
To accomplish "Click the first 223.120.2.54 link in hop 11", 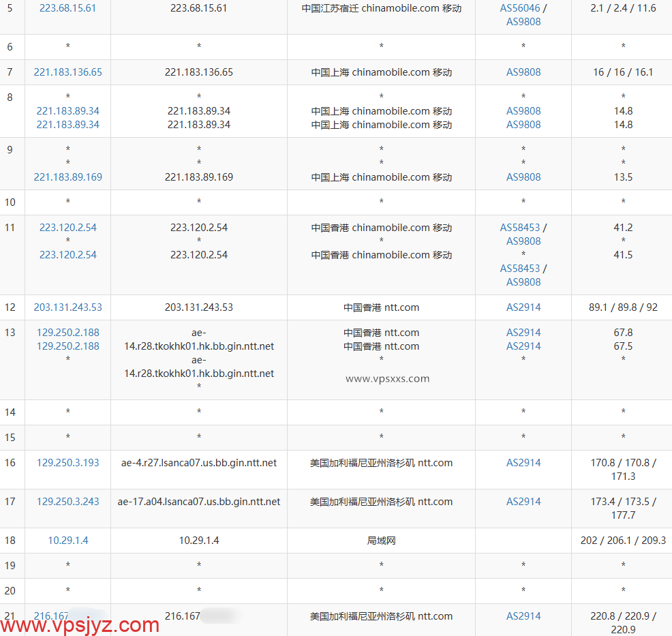I will [x=67, y=228].
